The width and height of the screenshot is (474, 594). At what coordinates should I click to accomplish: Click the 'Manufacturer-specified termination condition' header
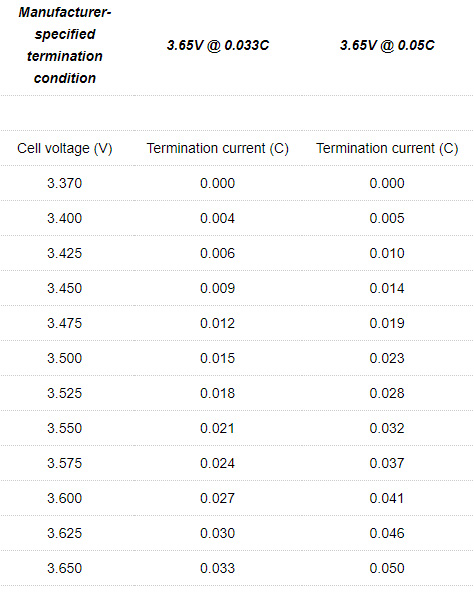(65, 45)
